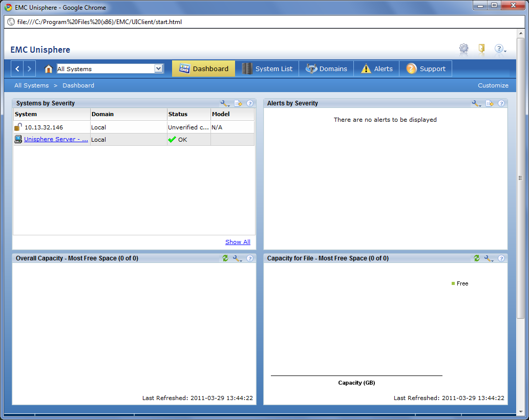The height and width of the screenshot is (420, 529).
Task: Open wrench tools menu in Systems by Severity
Action: (x=225, y=103)
